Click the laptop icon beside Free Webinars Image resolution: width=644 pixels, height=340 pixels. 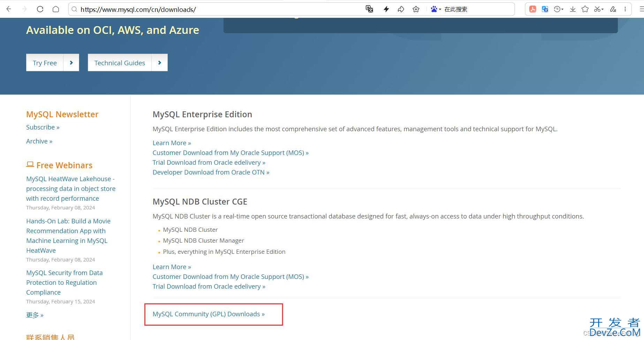tap(30, 164)
